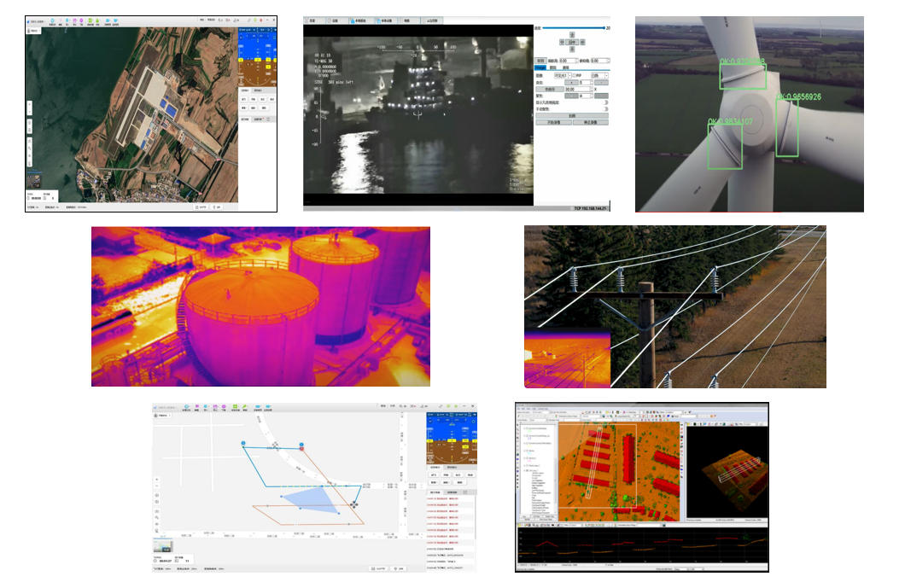The image size is (905, 588).
Task: Adjust the speed slider above the gimbal arrows
Action: 572,28
